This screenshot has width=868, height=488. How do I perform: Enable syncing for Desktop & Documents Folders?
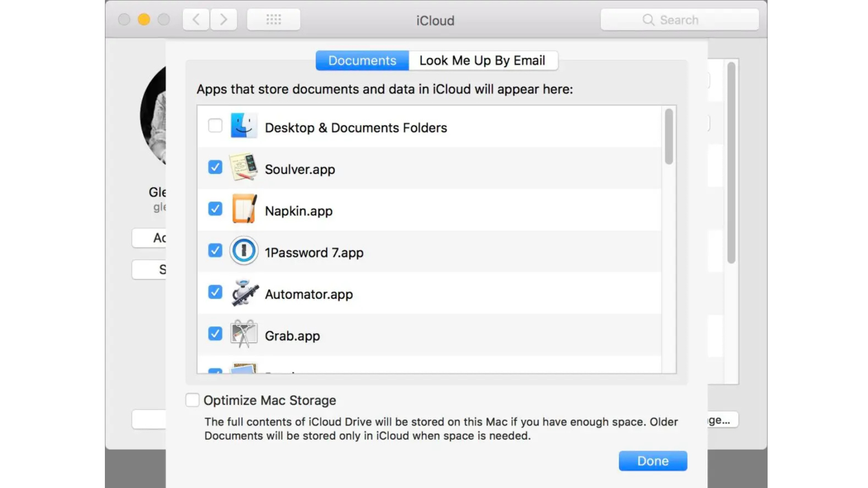coord(215,126)
